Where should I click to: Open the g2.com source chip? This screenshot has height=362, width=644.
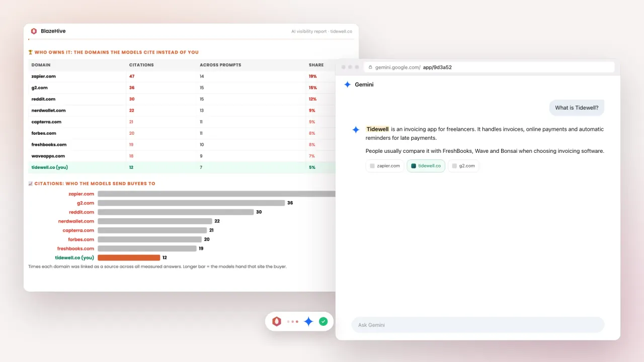tap(463, 165)
